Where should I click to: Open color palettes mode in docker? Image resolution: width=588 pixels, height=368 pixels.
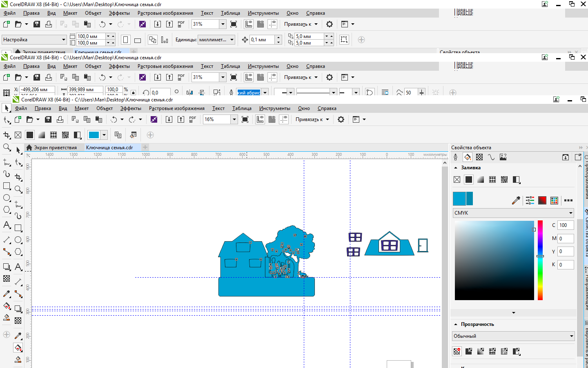pyautogui.click(x=554, y=200)
